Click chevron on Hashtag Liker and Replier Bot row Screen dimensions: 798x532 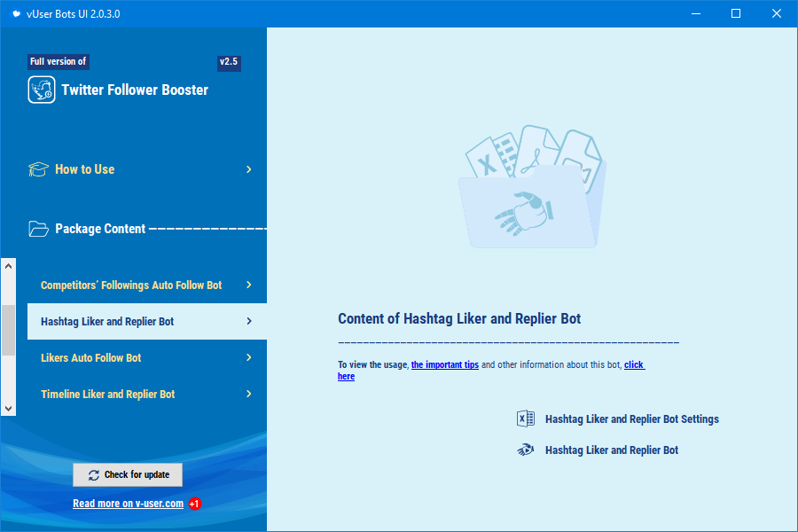coord(249,321)
